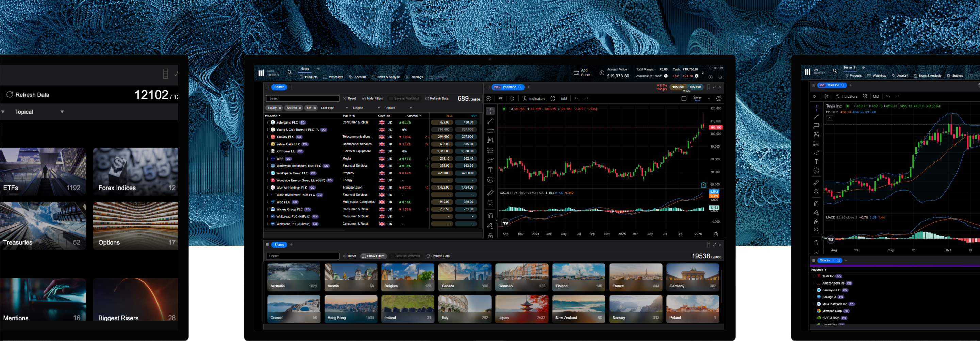
Task: Click the TradingView logo on the Vodafone chart
Action: coord(505,223)
